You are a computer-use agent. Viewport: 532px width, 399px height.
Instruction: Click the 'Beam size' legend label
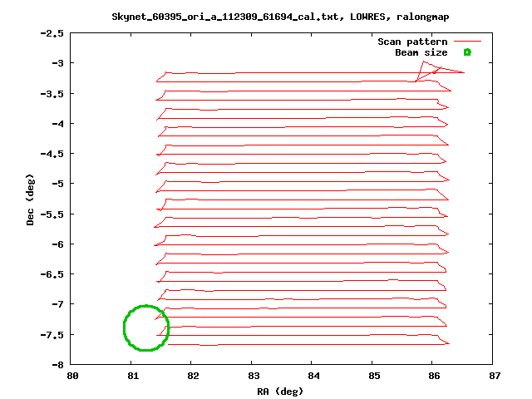coord(421,52)
